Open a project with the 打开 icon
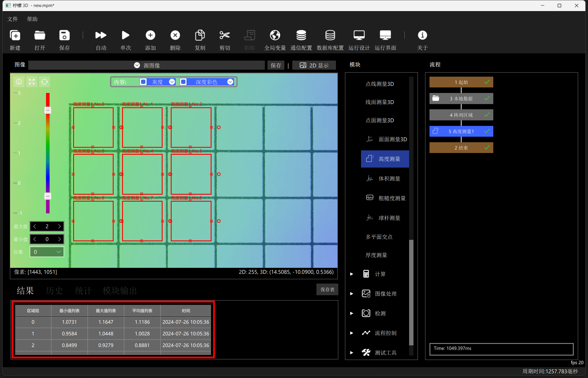The height and width of the screenshot is (378, 588). point(40,35)
